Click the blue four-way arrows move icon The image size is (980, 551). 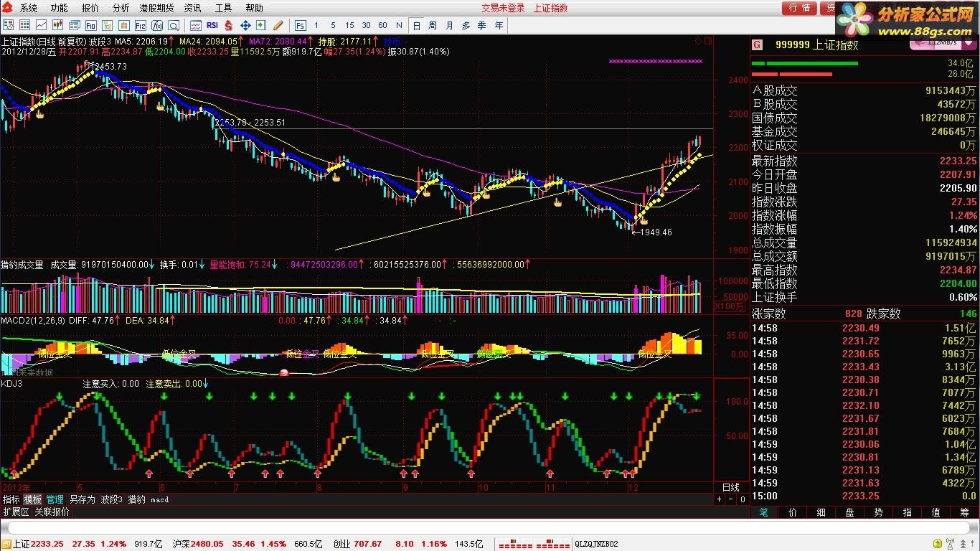point(245,25)
